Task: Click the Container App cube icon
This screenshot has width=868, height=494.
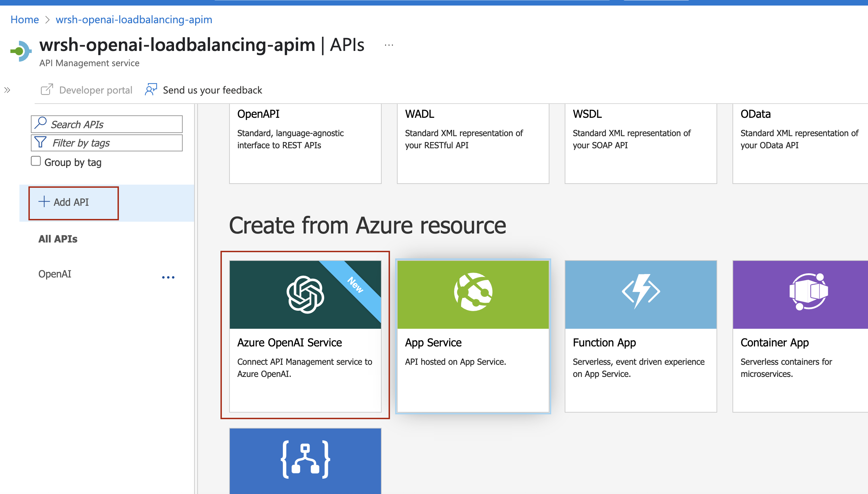Action: tap(809, 292)
